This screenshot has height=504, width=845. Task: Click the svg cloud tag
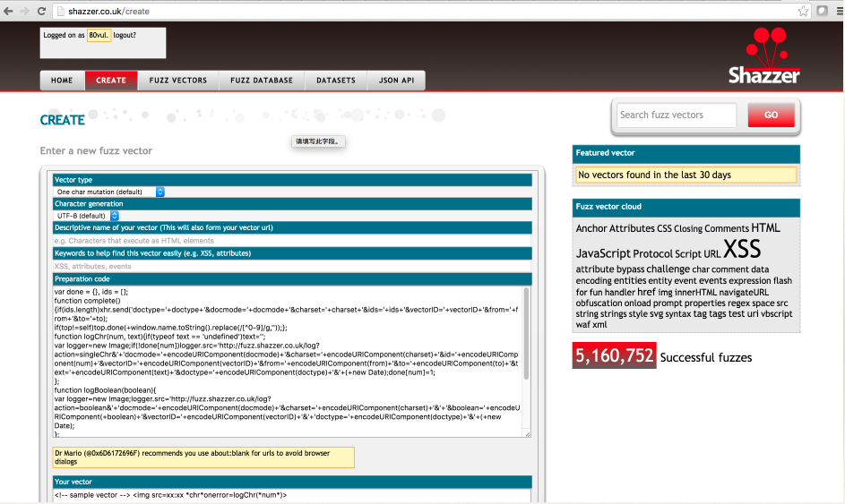(657, 314)
